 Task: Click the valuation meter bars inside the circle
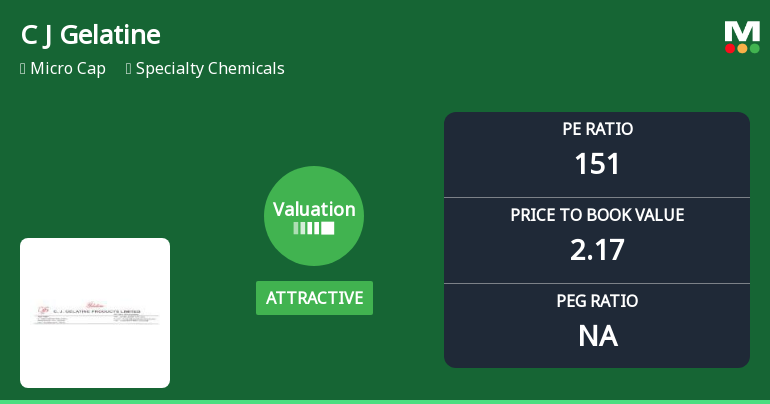(314, 228)
